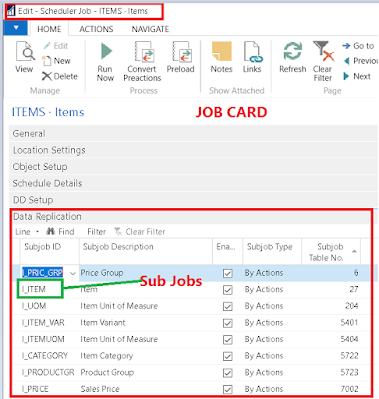Click Subjob Table No. column header
This screenshot has height=399, width=379.
pyautogui.click(x=331, y=252)
